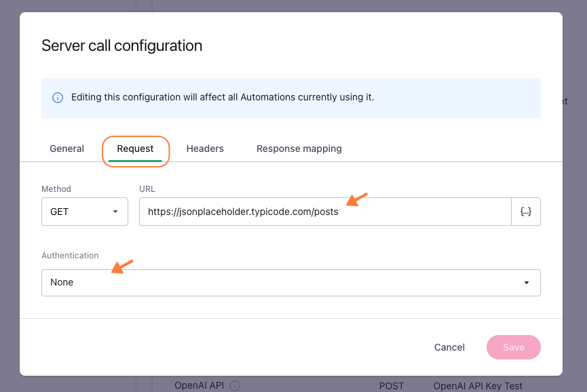
Task: Open the Headers tab
Action: click(205, 149)
